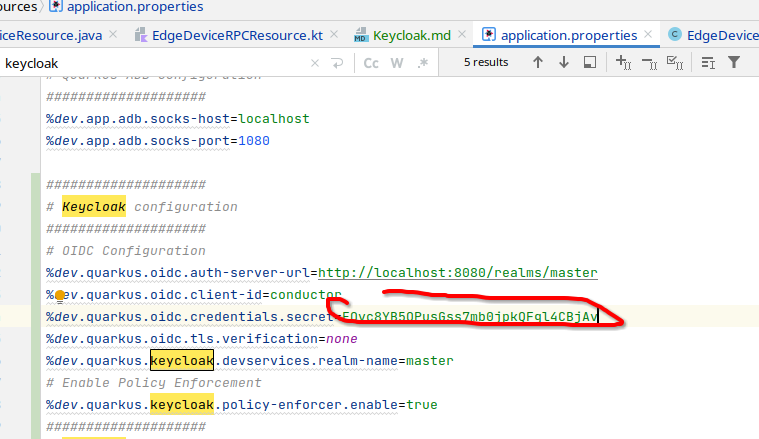Select all occurrences icon
This screenshot has width=759, height=439.
674,63
